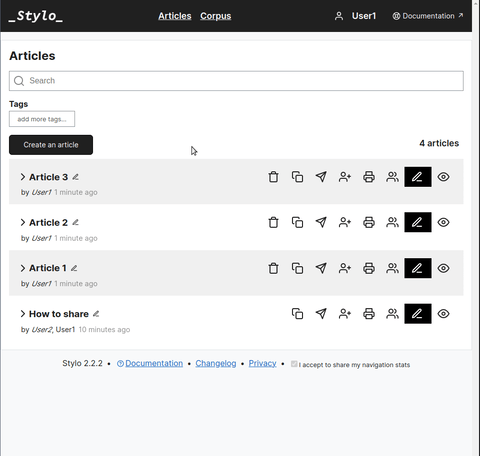
Task: Toggle navigation stats sharing checkbox
Action: pyautogui.click(x=294, y=364)
